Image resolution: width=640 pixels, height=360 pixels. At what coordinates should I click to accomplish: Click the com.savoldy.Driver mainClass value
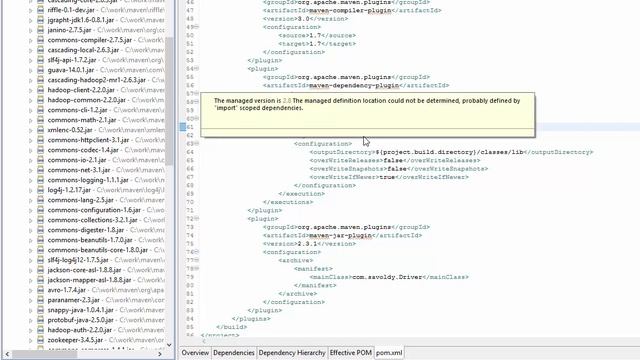387,277
